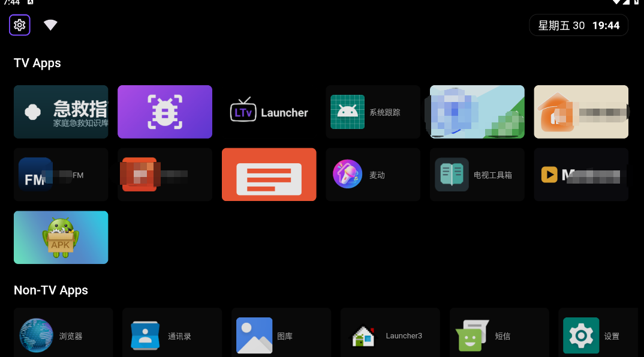The width and height of the screenshot is (644, 357).
Task: Open the 短信 messaging app
Action: point(499,333)
